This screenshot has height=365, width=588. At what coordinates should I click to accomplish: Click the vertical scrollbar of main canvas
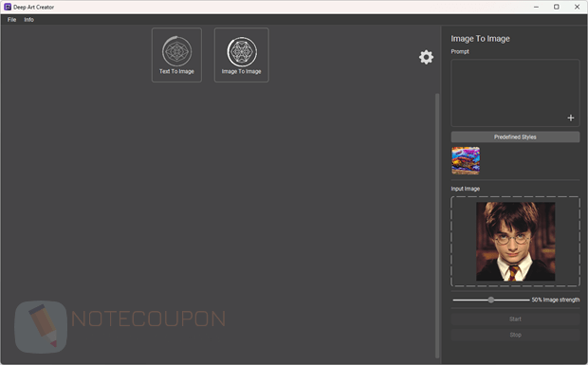pyautogui.click(x=437, y=226)
